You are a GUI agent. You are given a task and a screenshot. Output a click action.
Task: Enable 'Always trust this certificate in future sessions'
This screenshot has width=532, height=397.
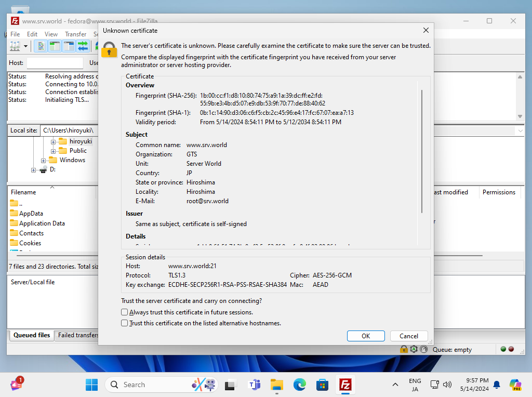pyautogui.click(x=125, y=312)
